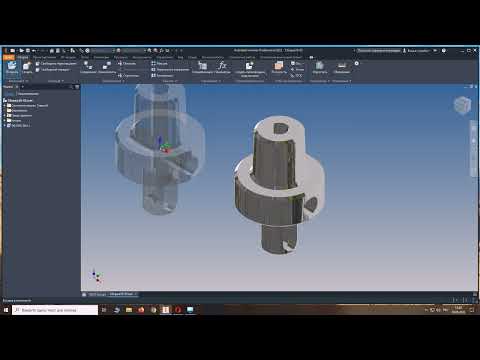This screenshot has width=480, height=360.
Task: Click the ViewCube in the viewport corner
Action: (463, 105)
